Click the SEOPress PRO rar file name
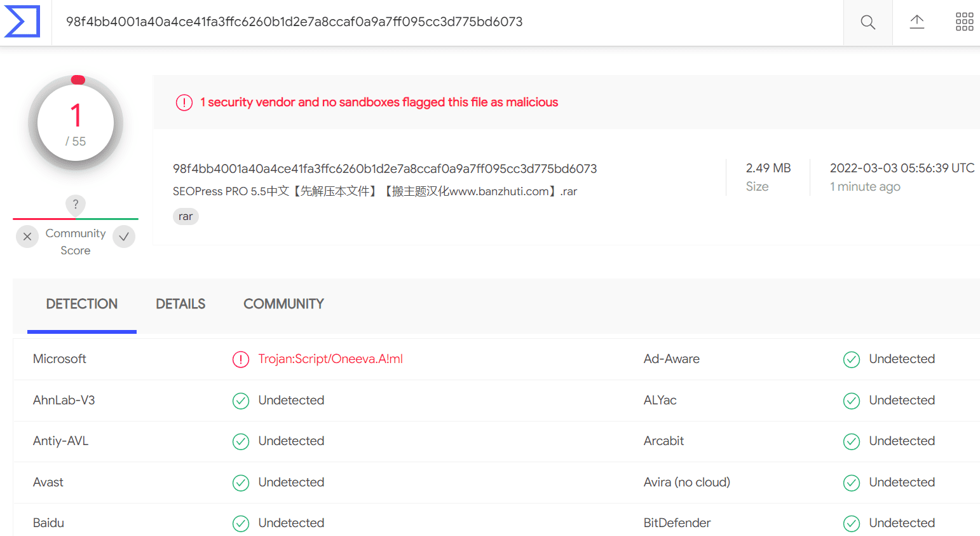 375,191
